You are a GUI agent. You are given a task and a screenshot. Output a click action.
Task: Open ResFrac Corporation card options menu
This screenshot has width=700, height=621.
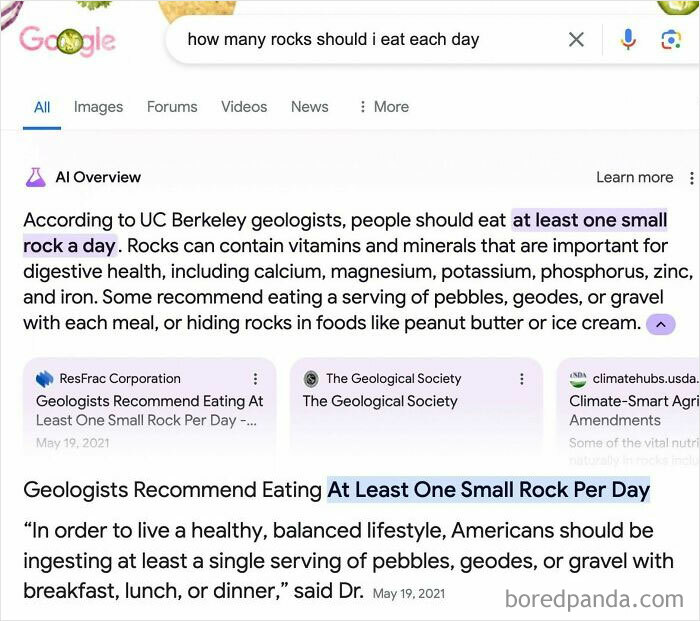(x=255, y=379)
